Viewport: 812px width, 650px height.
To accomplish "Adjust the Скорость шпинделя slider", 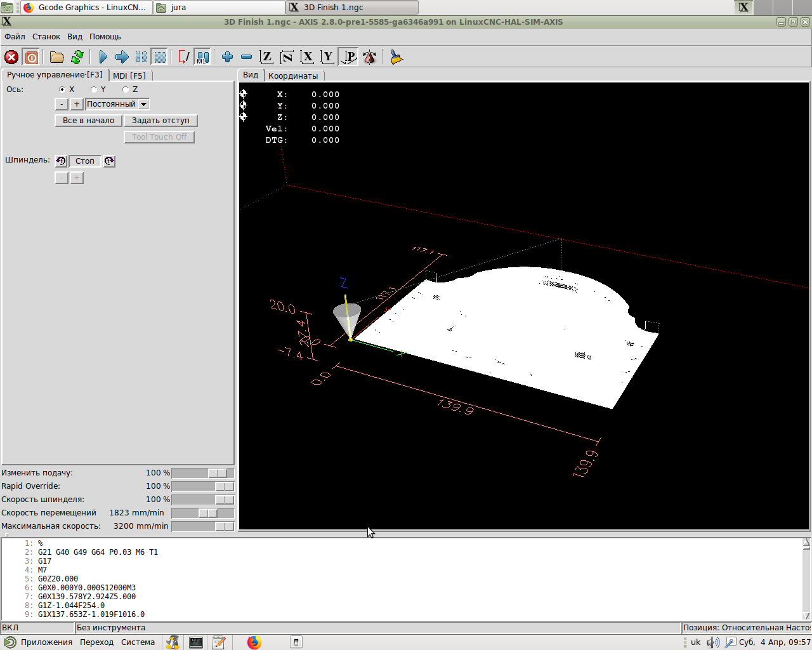I will click(x=202, y=500).
